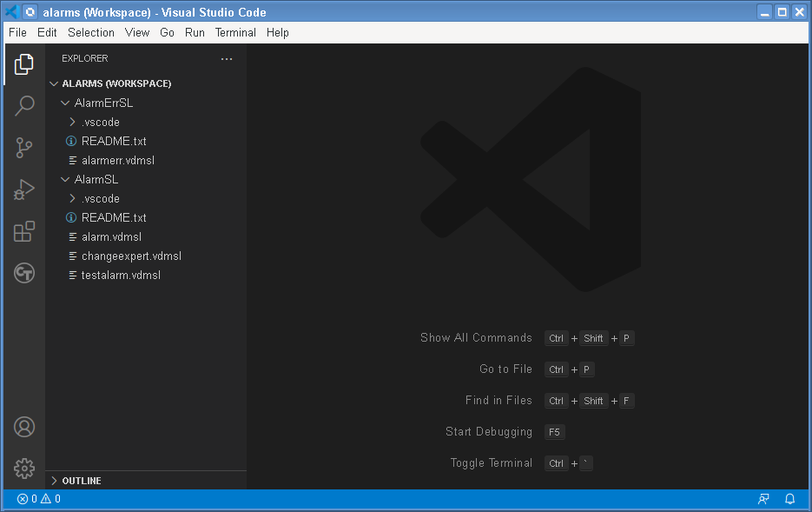812x512 pixels.
Task: Open the Source Control view
Action: click(x=23, y=147)
